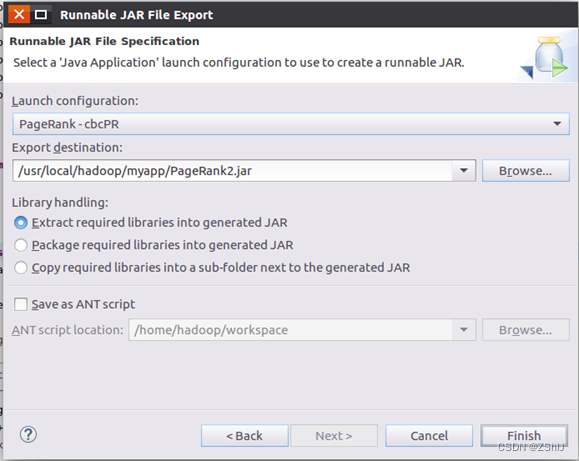
Task: Close the Runnable JAR File Export dialog
Action: click(19, 15)
